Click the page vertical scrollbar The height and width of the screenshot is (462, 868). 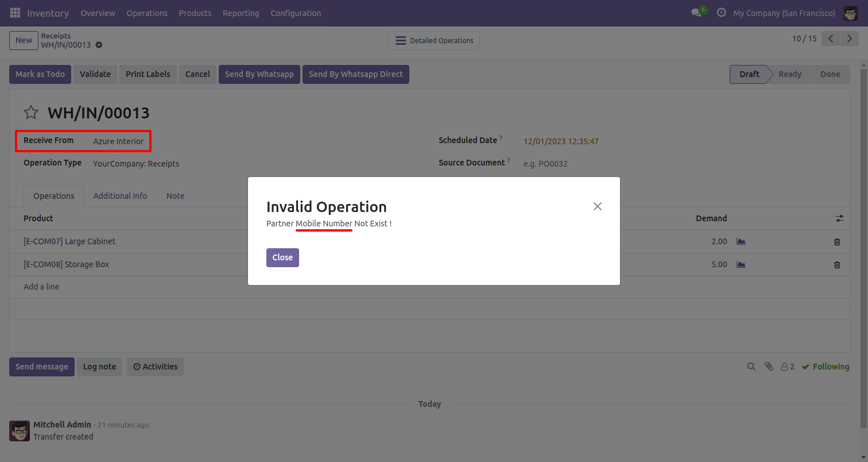coord(863,247)
